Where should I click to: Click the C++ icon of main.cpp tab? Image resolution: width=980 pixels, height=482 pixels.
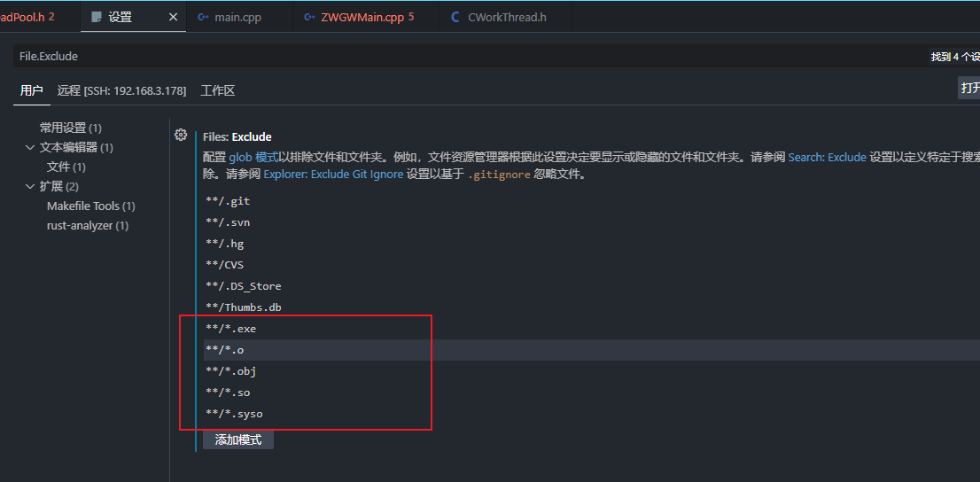point(203,18)
